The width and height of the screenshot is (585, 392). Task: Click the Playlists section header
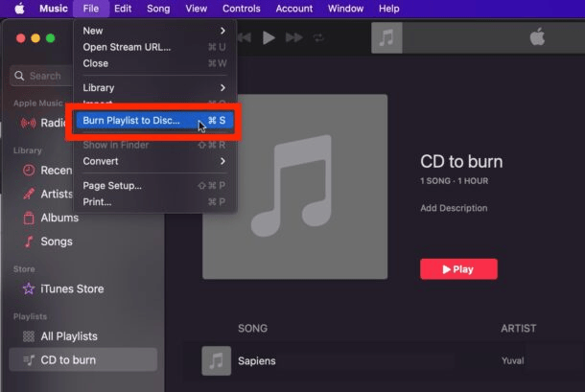[31, 316]
